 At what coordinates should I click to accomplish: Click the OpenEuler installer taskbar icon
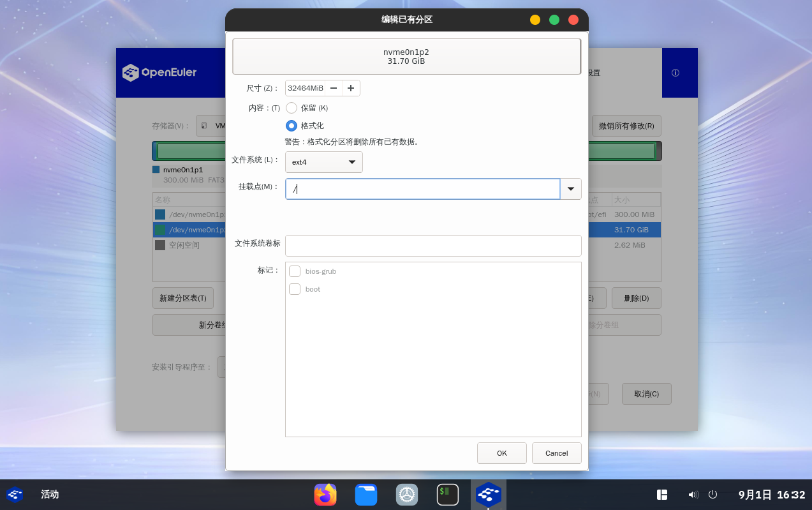pos(489,495)
